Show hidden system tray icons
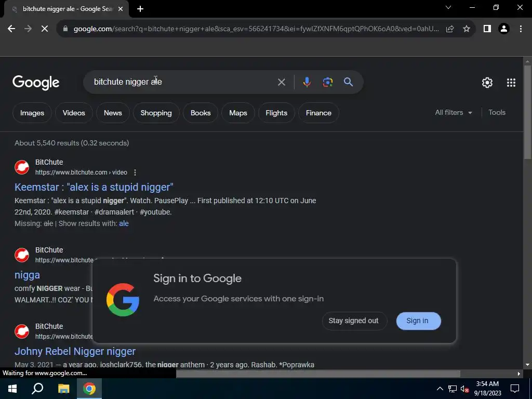The image size is (532, 399). [440, 389]
